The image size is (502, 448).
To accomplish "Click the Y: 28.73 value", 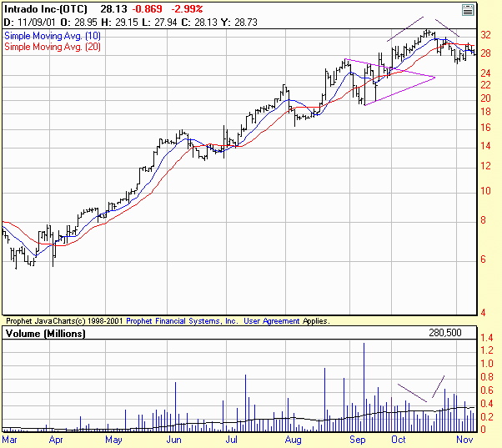I will (239, 23).
